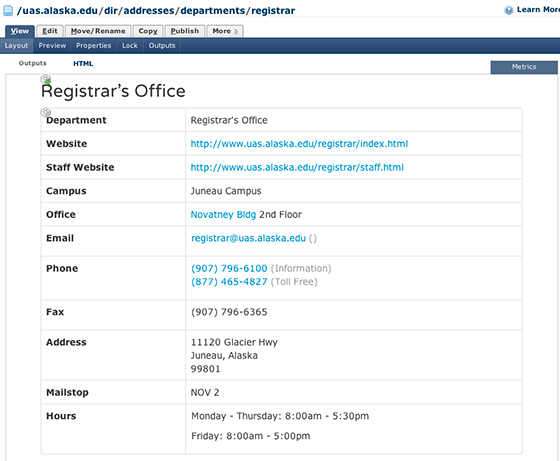The image size is (560, 461).
Task: Open the registrar index.html website link
Action: tap(299, 144)
